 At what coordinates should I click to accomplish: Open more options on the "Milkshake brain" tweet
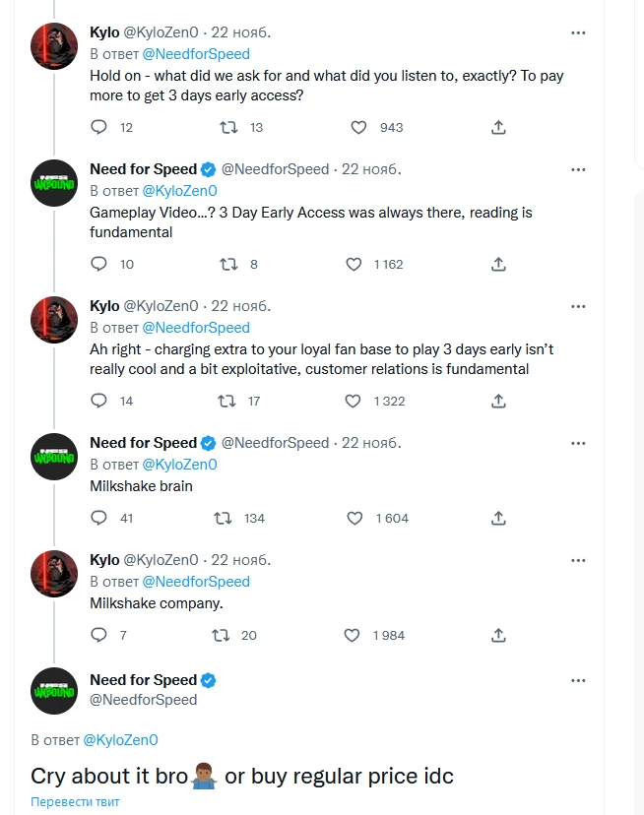[x=577, y=443]
